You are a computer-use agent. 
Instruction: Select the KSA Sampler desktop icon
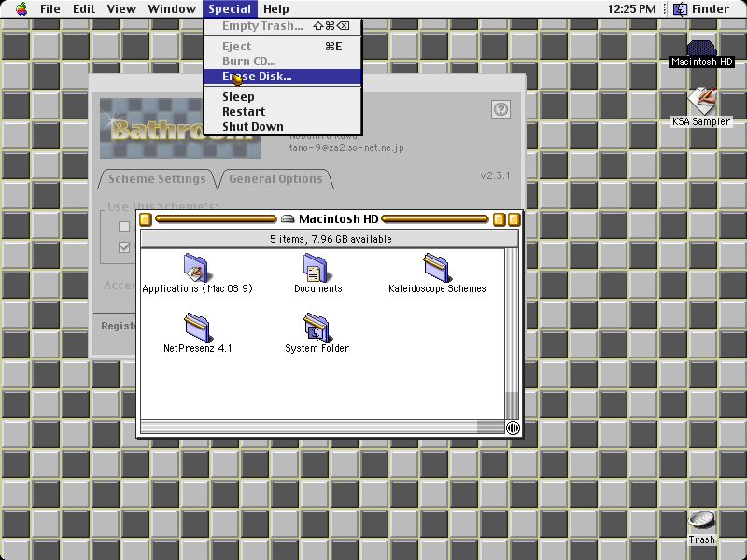[701, 106]
